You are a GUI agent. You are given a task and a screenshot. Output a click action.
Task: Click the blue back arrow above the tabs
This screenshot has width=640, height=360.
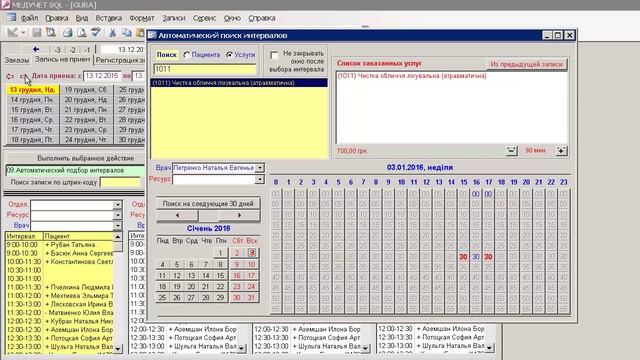click(x=36, y=49)
